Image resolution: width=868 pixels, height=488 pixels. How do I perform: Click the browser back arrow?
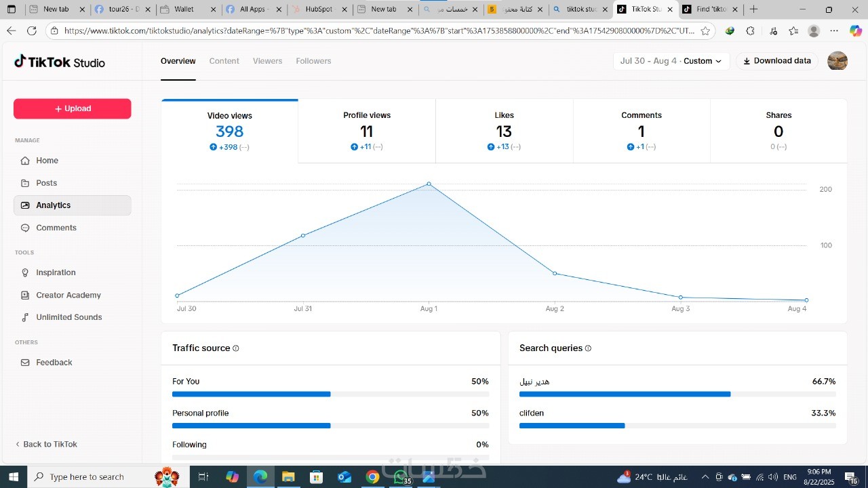11,30
